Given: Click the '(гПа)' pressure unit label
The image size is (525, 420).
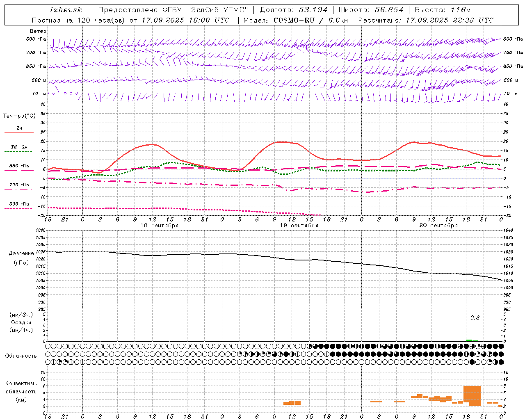Looking at the screenshot, I should 21,263.
